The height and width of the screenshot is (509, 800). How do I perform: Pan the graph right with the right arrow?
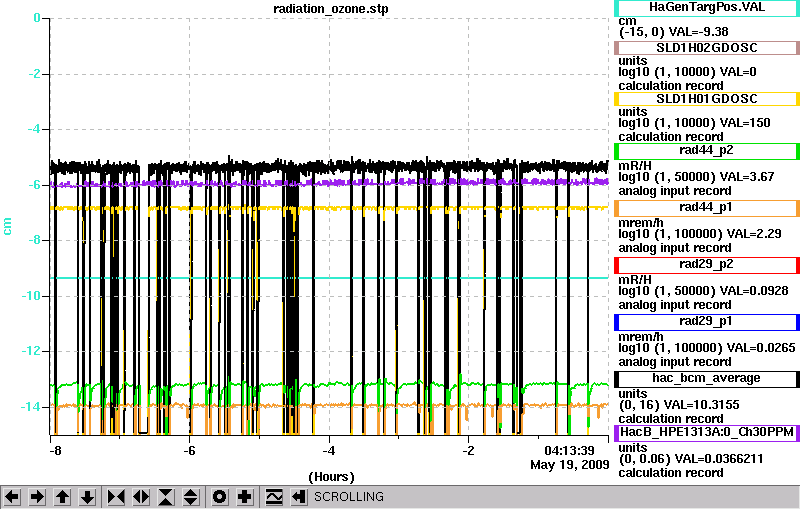coord(37,496)
